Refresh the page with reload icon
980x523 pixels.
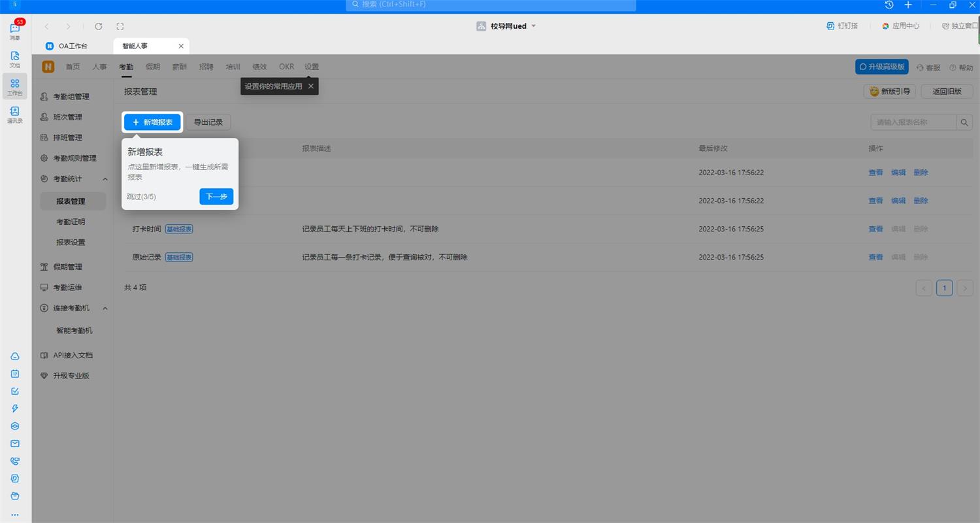tap(99, 26)
